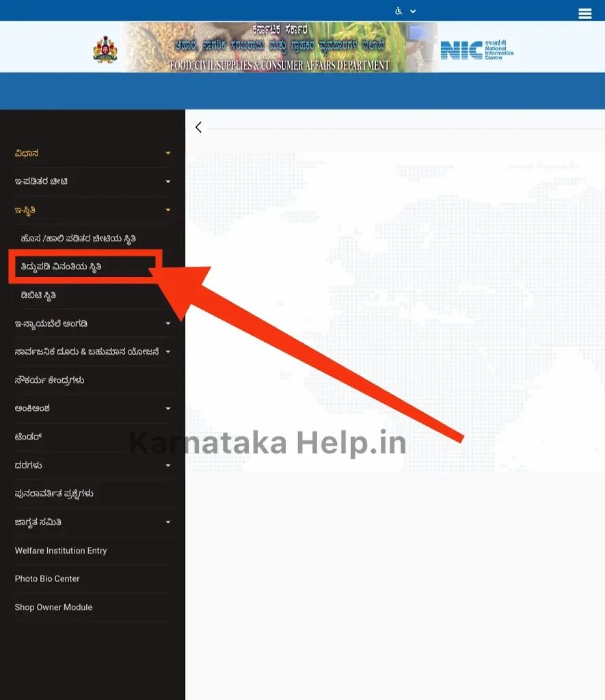Viewport: 605px width, 700px height.
Task: Click the NIC National Informatics Centre logo
Action: 477,50
